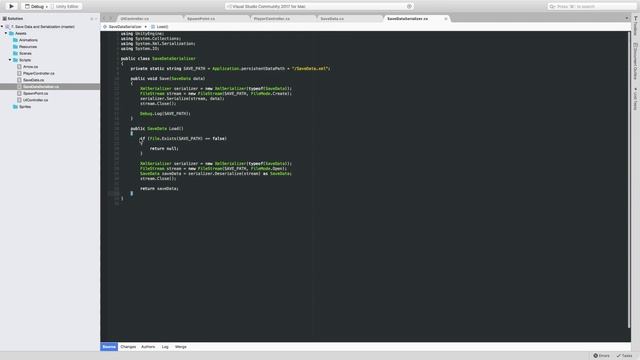Image resolution: width=640 pixels, height=360 pixels.
Task: Click the PlayerController.cs file icon
Action: pyautogui.click(x=19, y=73)
